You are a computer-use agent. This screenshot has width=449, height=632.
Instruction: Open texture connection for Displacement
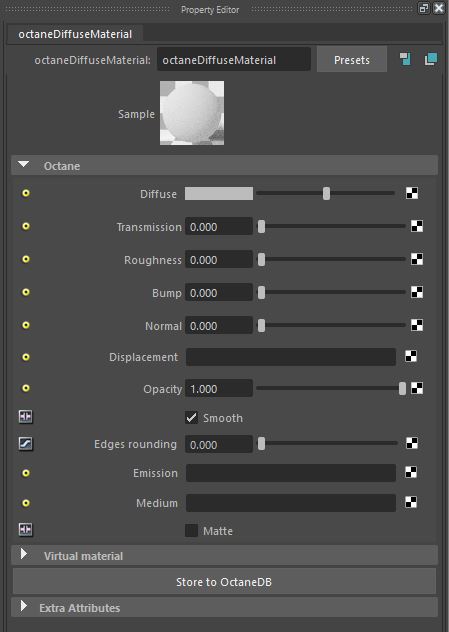pos(411,356)
